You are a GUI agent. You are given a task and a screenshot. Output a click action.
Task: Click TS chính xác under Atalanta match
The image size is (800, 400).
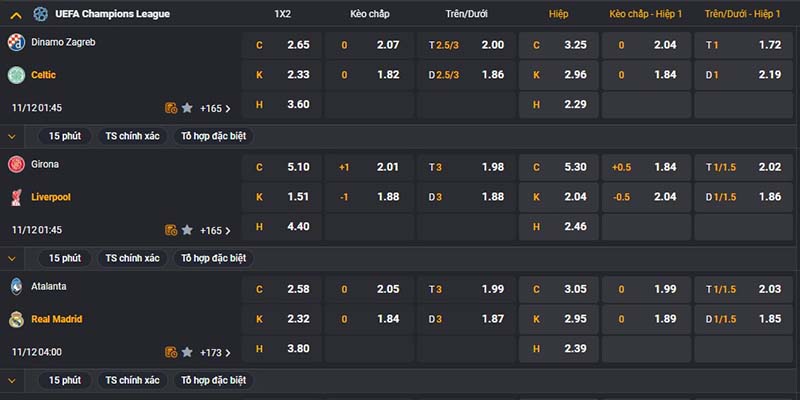click(x=132, y=380)
